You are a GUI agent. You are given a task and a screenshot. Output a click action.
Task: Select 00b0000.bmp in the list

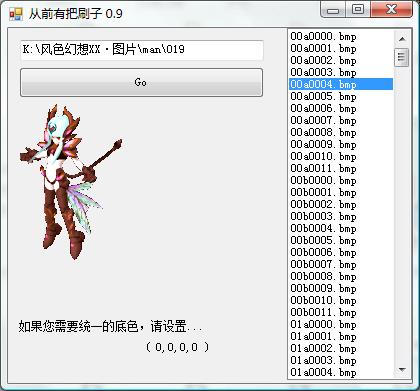[x=341, y=180]
